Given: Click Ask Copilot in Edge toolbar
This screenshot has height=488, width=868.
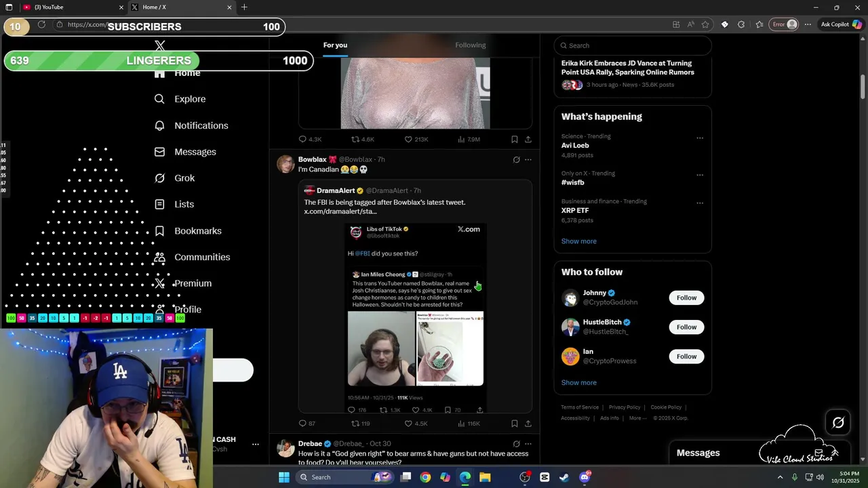Looking at the screenshot, I should pos(841,24).
